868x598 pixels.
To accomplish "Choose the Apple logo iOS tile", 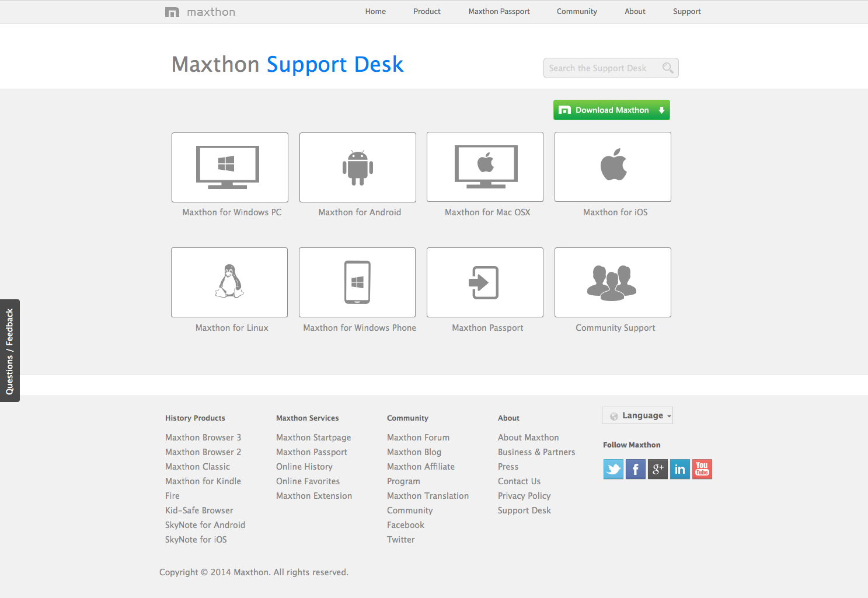I will (613, 167).
